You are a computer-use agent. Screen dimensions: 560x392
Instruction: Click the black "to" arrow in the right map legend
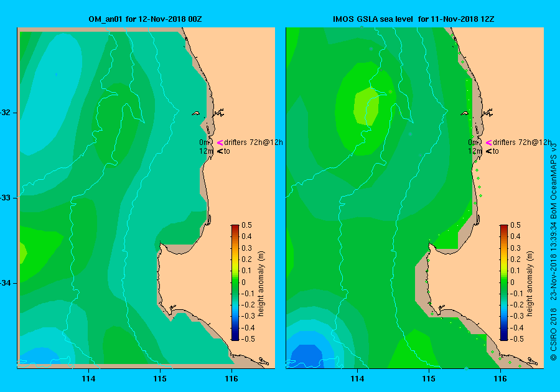click(488, 151)
